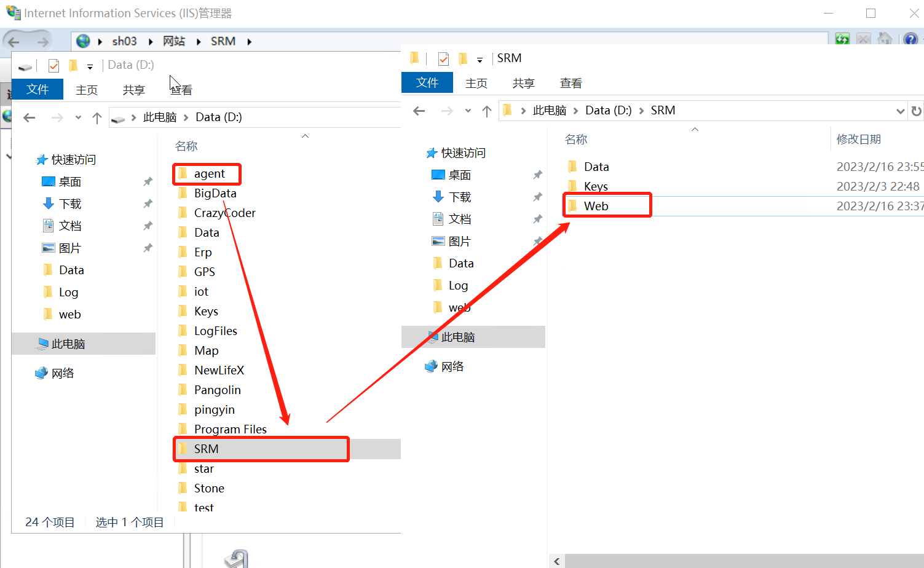Screen dimensions: 924x568
Task: Go back in SRM explorer window
Action: [419, 111]
